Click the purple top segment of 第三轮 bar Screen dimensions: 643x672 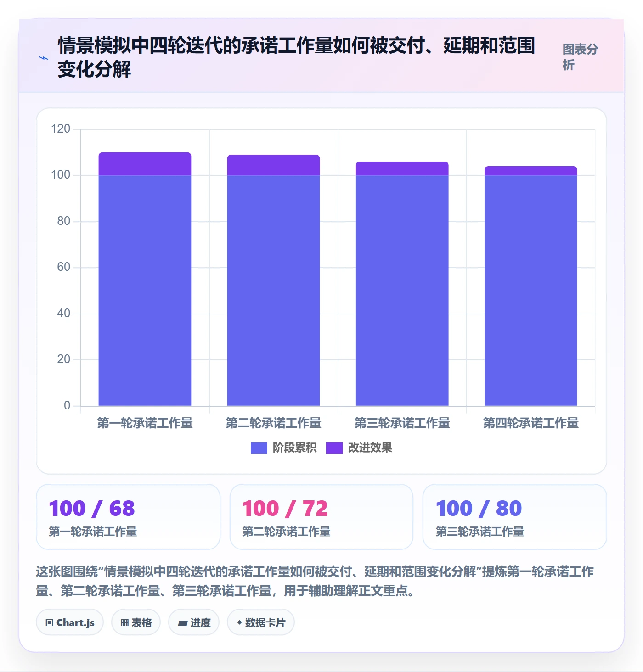402,168
